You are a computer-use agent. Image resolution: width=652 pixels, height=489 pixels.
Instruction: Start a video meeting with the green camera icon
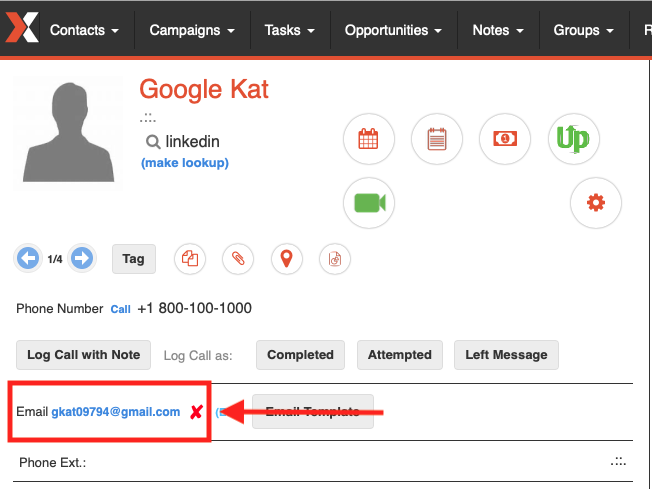pos(369,203)
